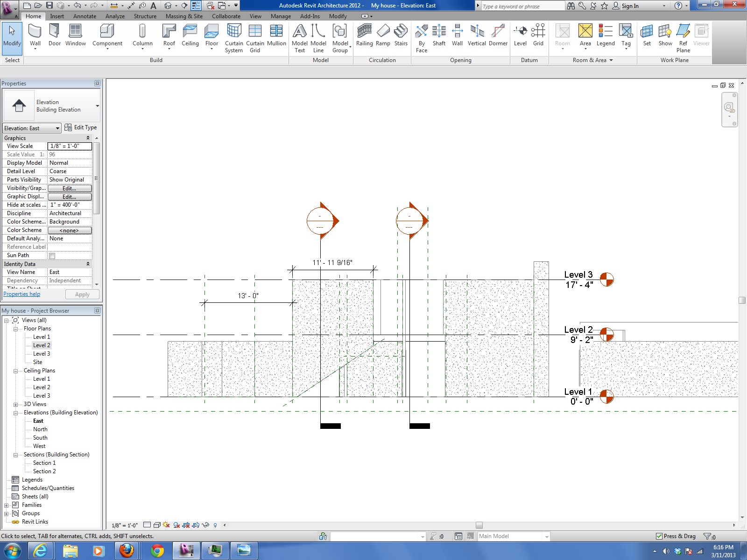This screenshot has width=747, height=560.
Task: Select the Ceiling tool
Action: click(190, 36)
